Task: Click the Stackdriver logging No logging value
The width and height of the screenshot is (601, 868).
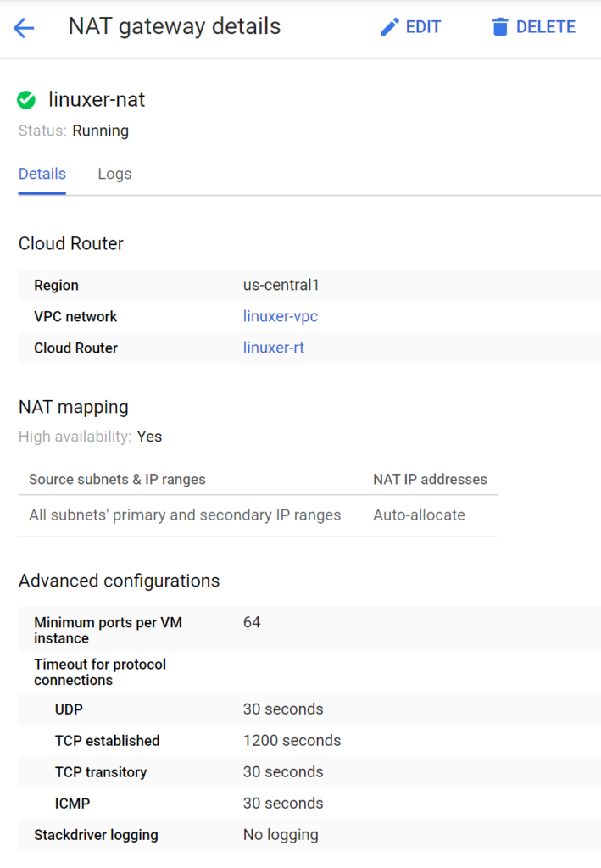Action: point(281,834)
